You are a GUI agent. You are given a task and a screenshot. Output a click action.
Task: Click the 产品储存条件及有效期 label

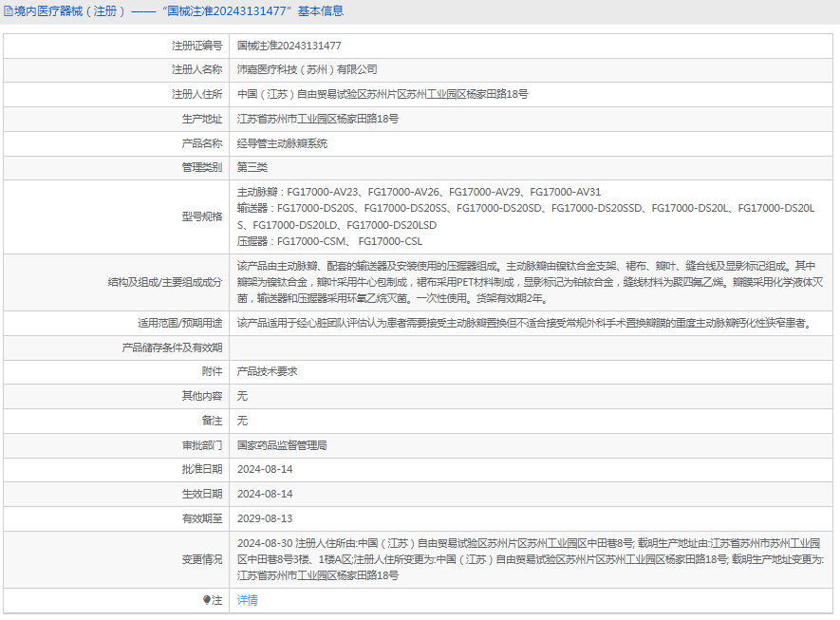[x=172, y=348]
